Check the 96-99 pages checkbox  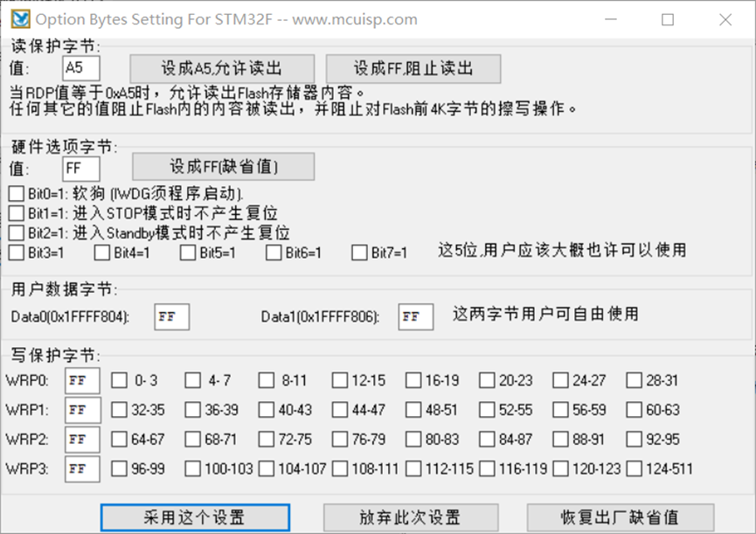pyautogui.click(x=119, y=468)
